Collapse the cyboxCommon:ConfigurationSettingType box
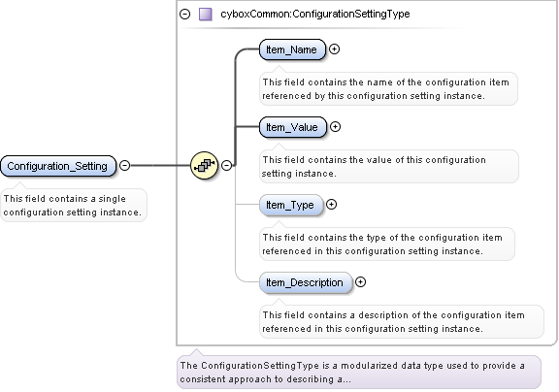This screenshot has height=392, width=559. pos(185,14)
